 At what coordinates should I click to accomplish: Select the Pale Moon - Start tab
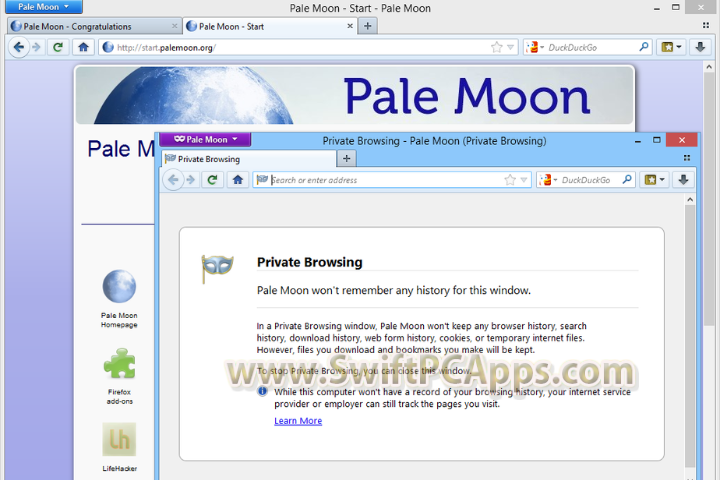coord(270,26)
